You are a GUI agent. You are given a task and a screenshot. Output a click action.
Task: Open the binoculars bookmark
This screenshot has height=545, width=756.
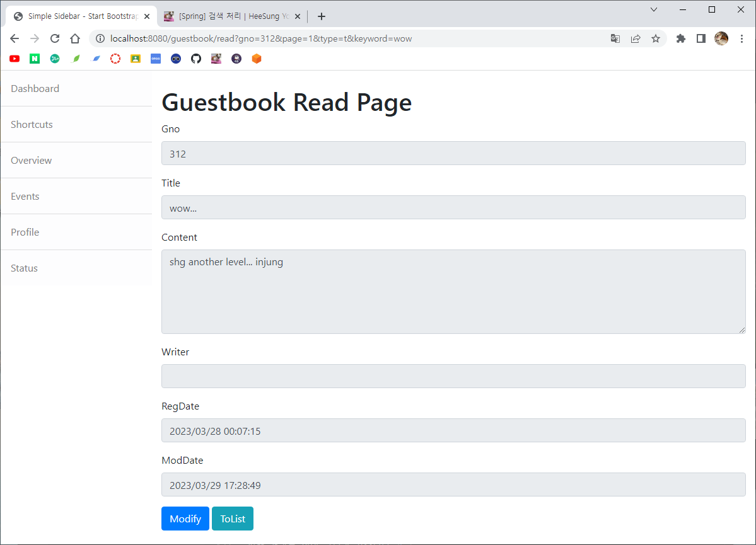(x=176, y=59)
